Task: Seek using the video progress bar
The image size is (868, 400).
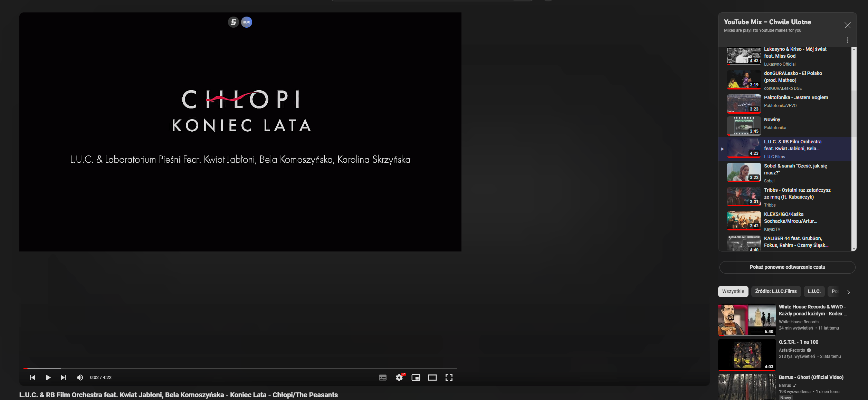Action: click(242, 368)
